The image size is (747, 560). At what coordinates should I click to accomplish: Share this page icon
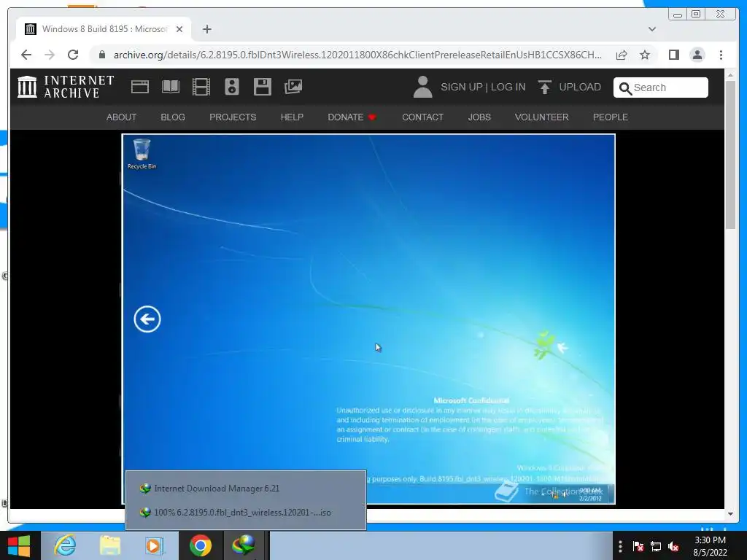pyautogui.click(x=622, y=55)
